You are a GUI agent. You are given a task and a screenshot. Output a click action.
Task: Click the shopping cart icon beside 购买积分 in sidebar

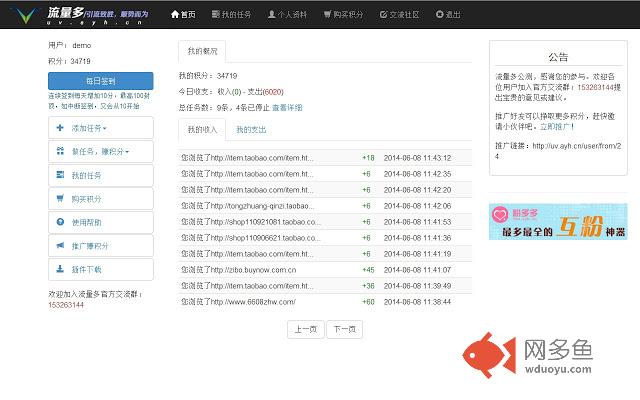point(60,198)
